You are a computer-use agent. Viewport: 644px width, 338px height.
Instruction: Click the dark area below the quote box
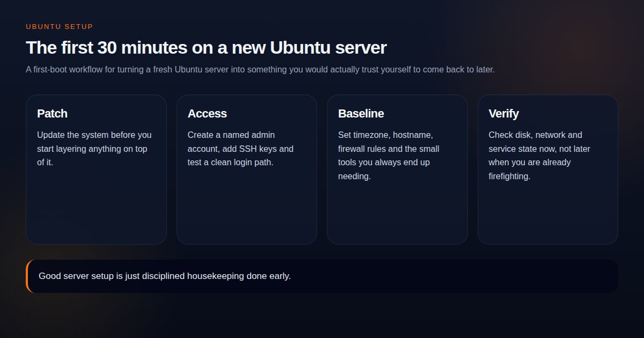tap(322, 317)
